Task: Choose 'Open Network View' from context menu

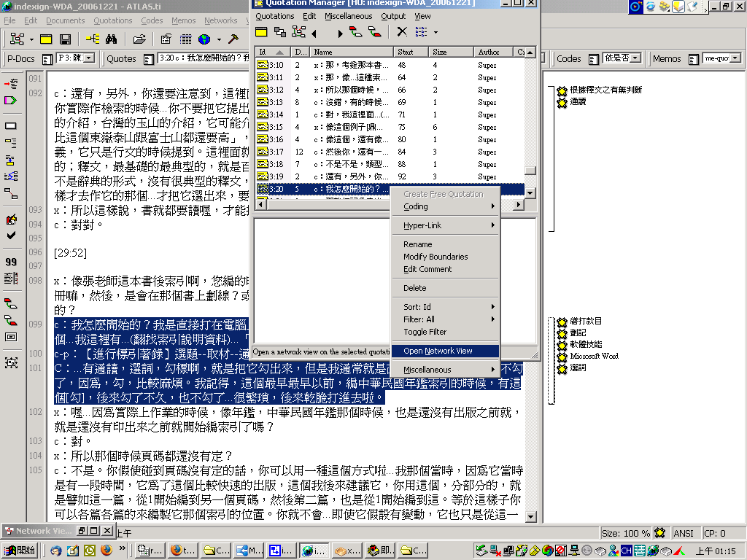Action: pyautogui.click(x=445, y=351)
